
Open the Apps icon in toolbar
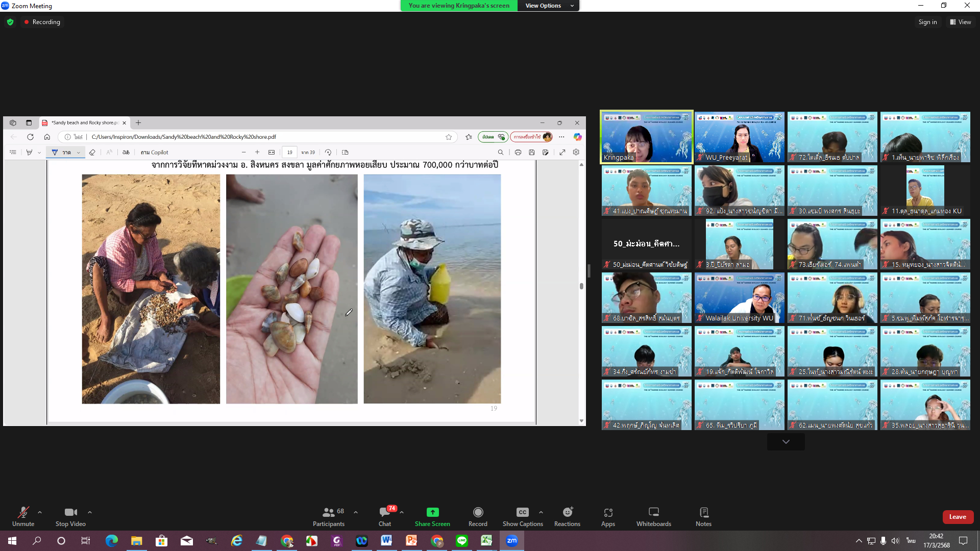pos(608,515)
